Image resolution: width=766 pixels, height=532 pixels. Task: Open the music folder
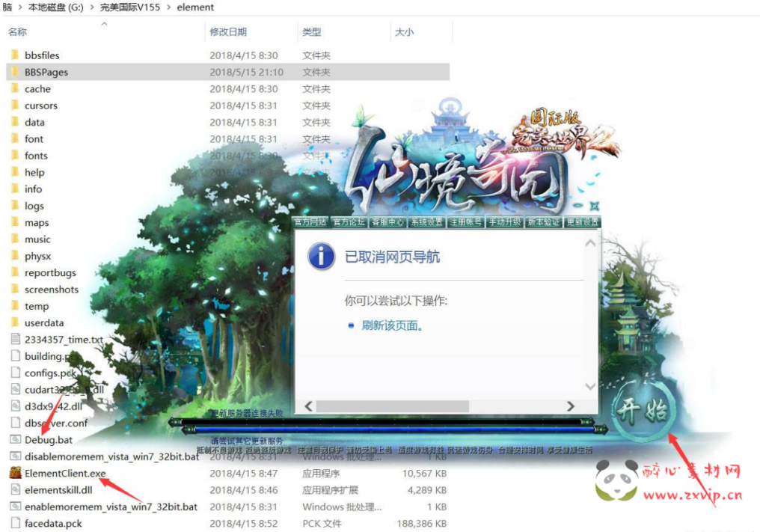coord(40,239)
